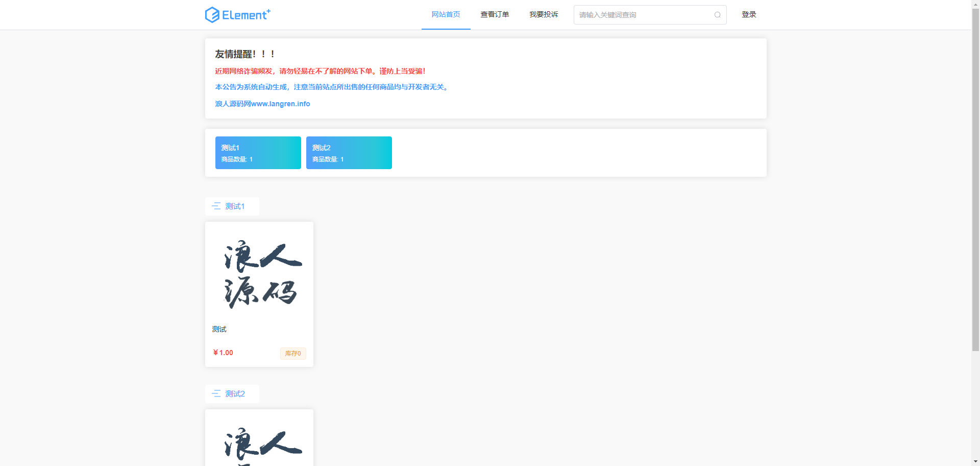Click the price ¥1.00

point(223,353)
